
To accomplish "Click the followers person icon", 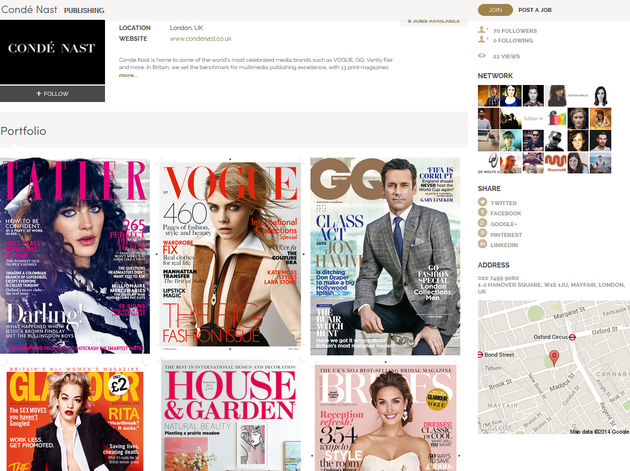I will tap(482, 30).
